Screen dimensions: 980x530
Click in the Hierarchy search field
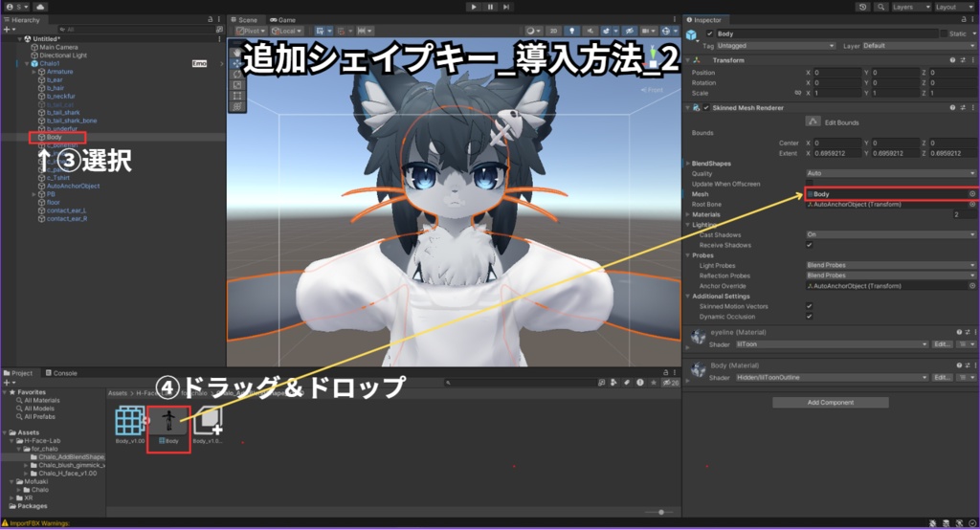[136, 30]
